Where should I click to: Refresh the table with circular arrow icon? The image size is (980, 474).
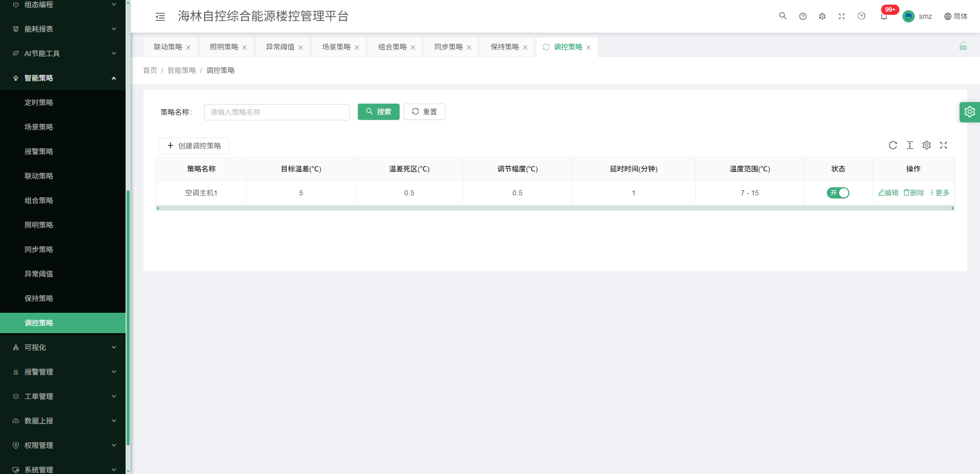893,145
